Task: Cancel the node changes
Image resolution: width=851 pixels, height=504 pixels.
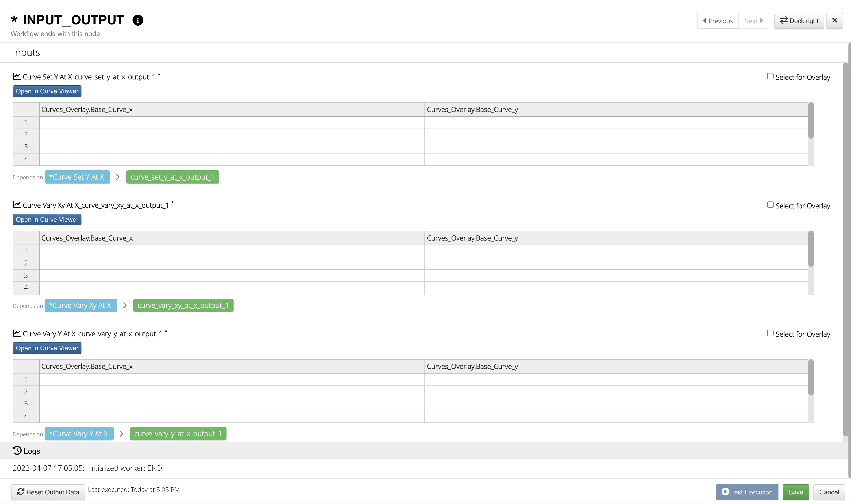Action: (x=829, y=492)
